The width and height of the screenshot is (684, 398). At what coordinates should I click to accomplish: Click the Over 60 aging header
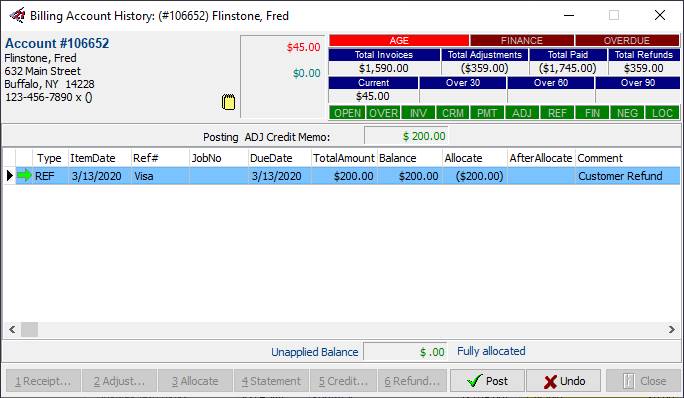click(x=551, y=83)
